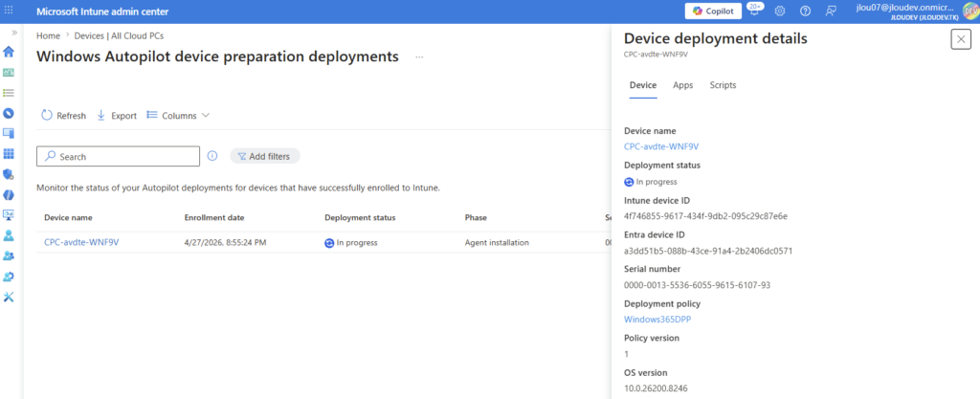This screenshot has height=399, width=980.
Task: Switch to the Scripts tab
Action: [x=723, y=85]
